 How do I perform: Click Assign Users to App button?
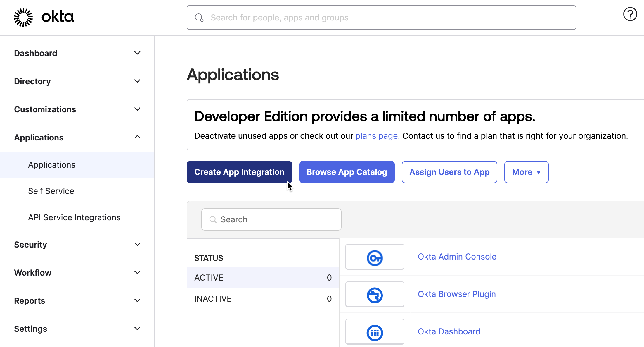pos(449,172)
